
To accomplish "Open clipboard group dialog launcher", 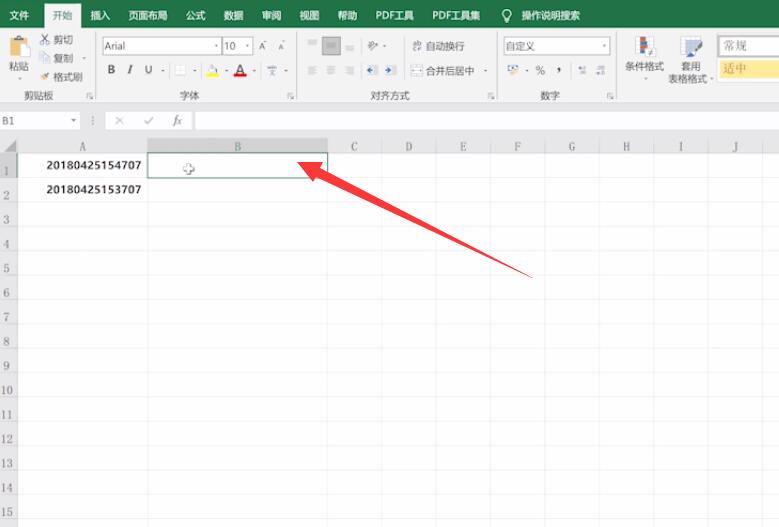I will tap(90, 96).
